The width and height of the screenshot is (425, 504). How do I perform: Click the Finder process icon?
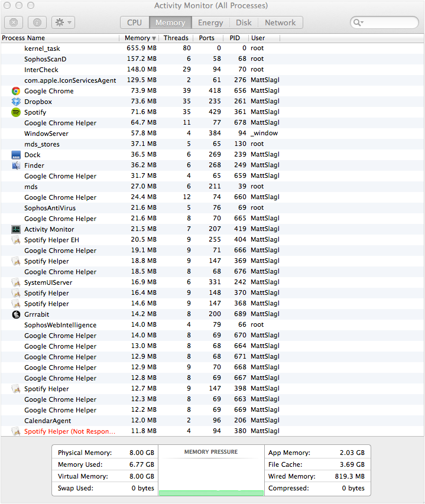[16, 165]
